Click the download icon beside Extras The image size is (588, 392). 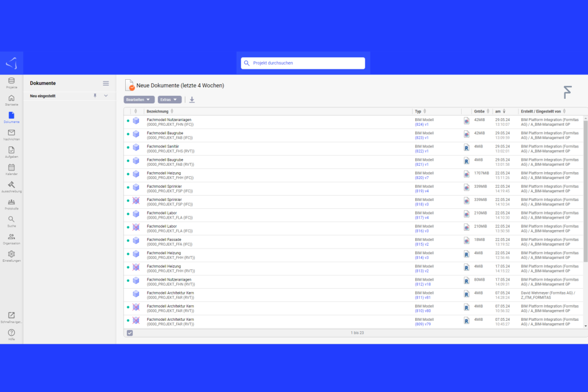pyautogui.click(x=192, y=100)
